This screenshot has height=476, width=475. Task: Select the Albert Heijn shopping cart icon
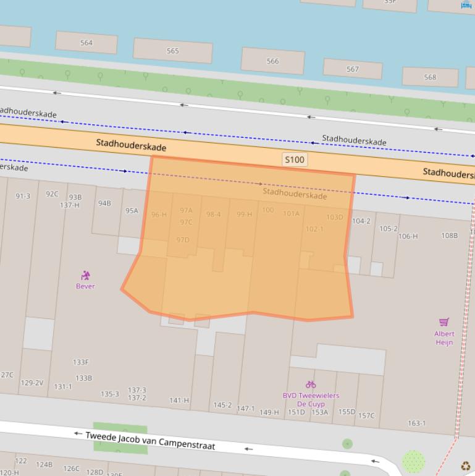point(443,322)
